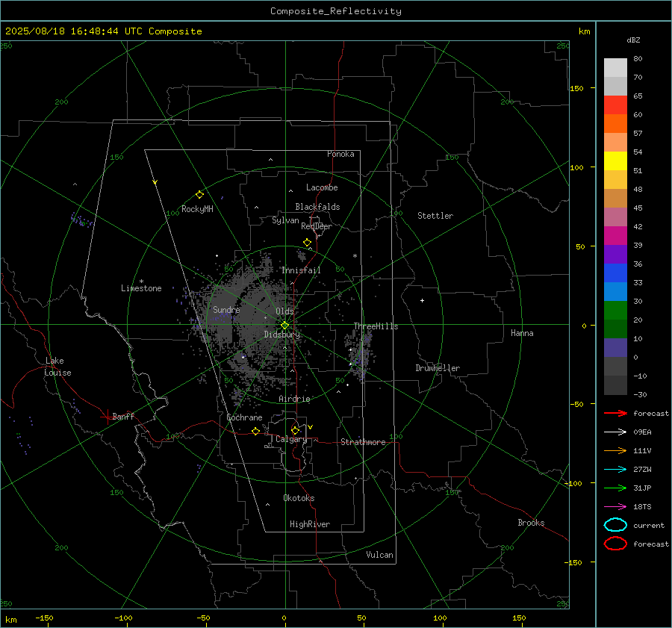The image size is (672, 628).
Task: Click the Banff town label
Action: point(123,416)
